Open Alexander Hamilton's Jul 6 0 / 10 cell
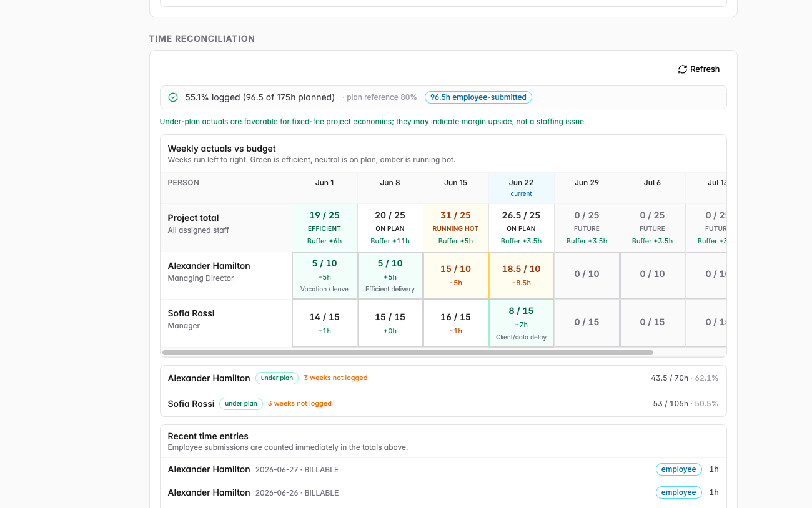The image size is (812, 508). (x=653, y=275)
